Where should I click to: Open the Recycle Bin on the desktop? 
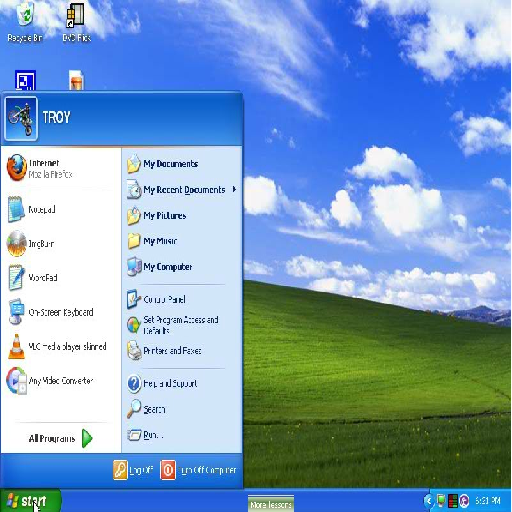click(25, 22)
